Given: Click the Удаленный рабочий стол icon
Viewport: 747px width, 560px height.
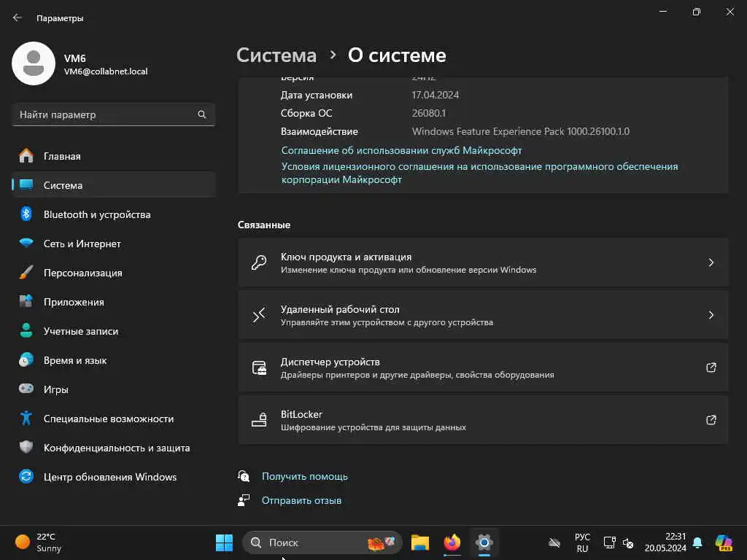Looking at the screenshot, I should tap(259, 315).
